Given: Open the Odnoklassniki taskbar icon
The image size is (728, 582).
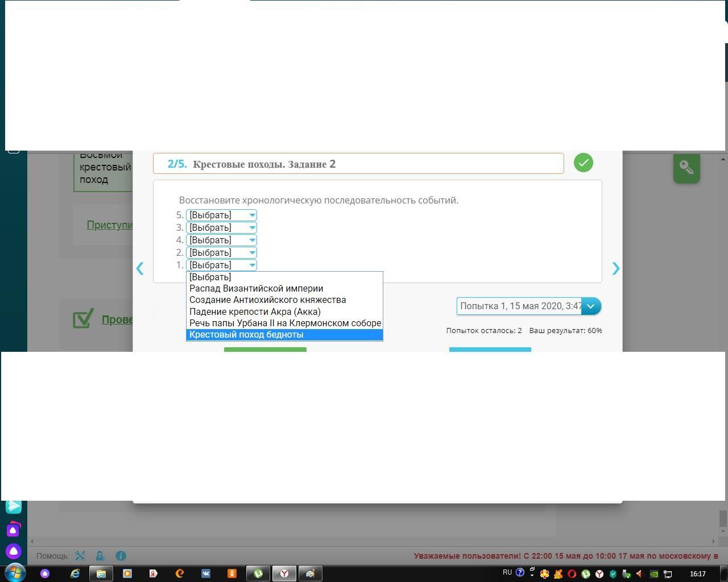Looking at the screenshot, I should click(232, 573).
